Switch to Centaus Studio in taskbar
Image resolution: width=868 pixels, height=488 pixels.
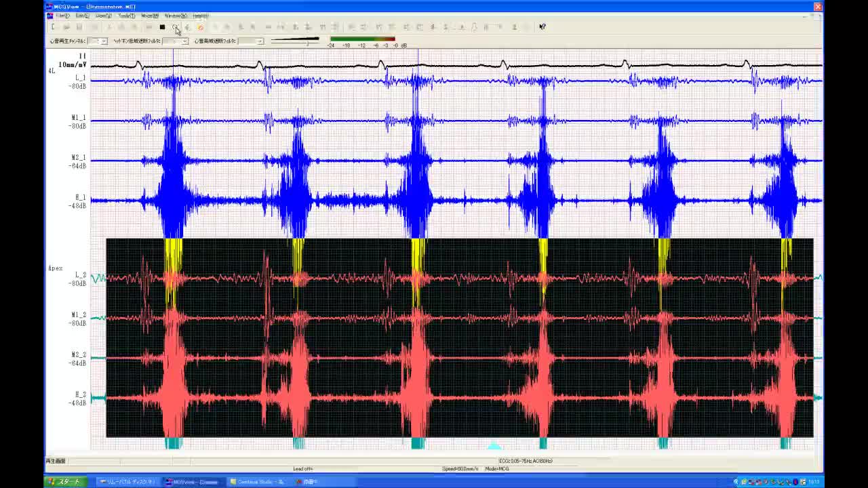click(x=260, y=482)
